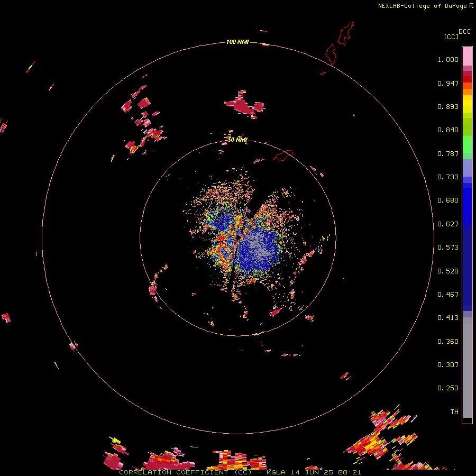Click the 50 NMI range ring label
Image resolution: width=476 pixels, height=476 pixels.
point(237,140)
